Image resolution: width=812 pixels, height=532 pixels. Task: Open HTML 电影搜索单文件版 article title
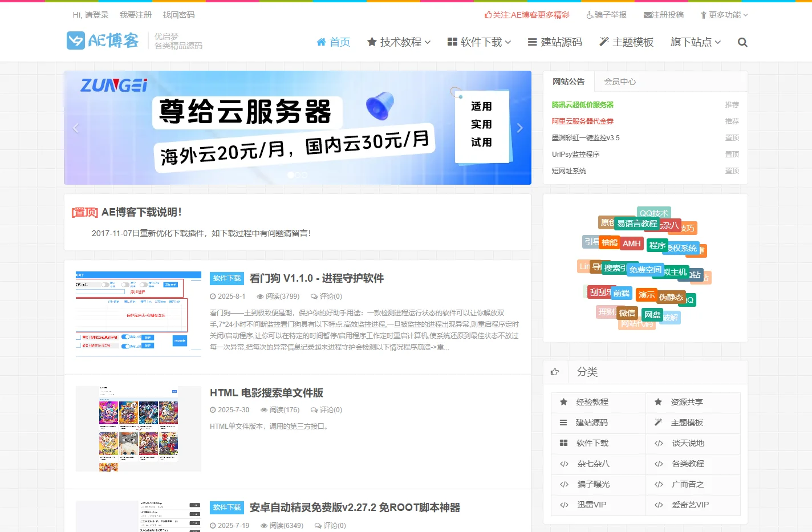(266, 393)
